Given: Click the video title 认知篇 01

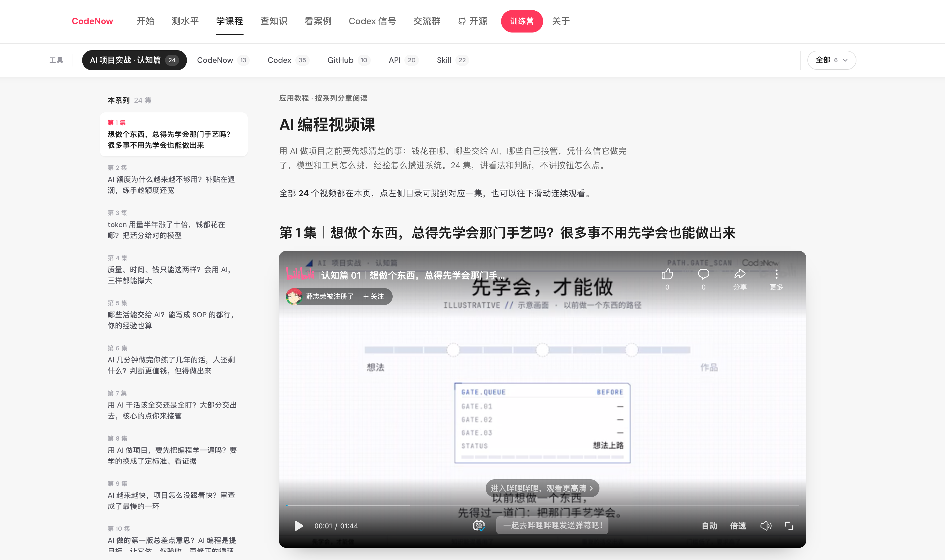Looking at the screenshot, I should click(413, 276).
